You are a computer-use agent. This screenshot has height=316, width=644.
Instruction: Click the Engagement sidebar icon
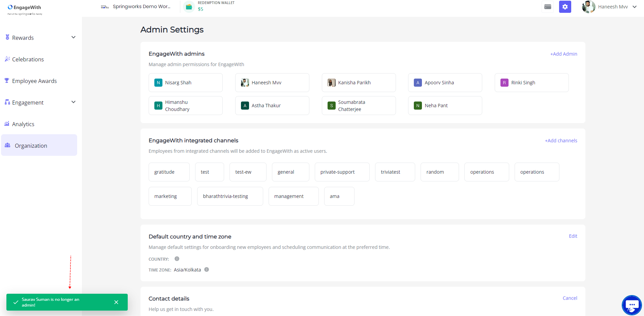click(7, 102)
